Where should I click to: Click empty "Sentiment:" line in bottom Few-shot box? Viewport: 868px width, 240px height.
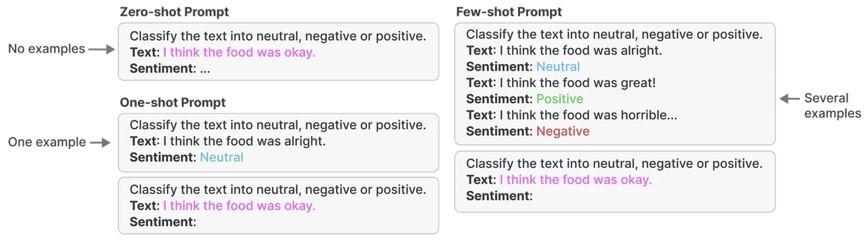click(499, 196)
